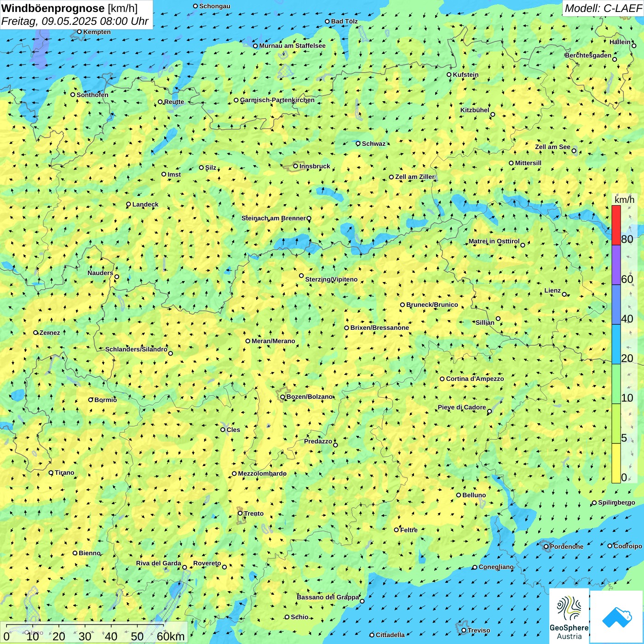Click the Tirano city marker
Screen dimensions: 644x644
51,472
